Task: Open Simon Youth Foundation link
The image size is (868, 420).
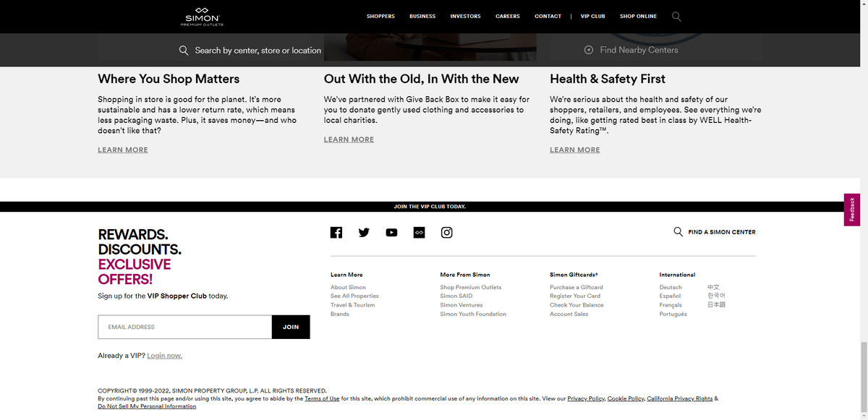Action: click(x=473, y=314)
